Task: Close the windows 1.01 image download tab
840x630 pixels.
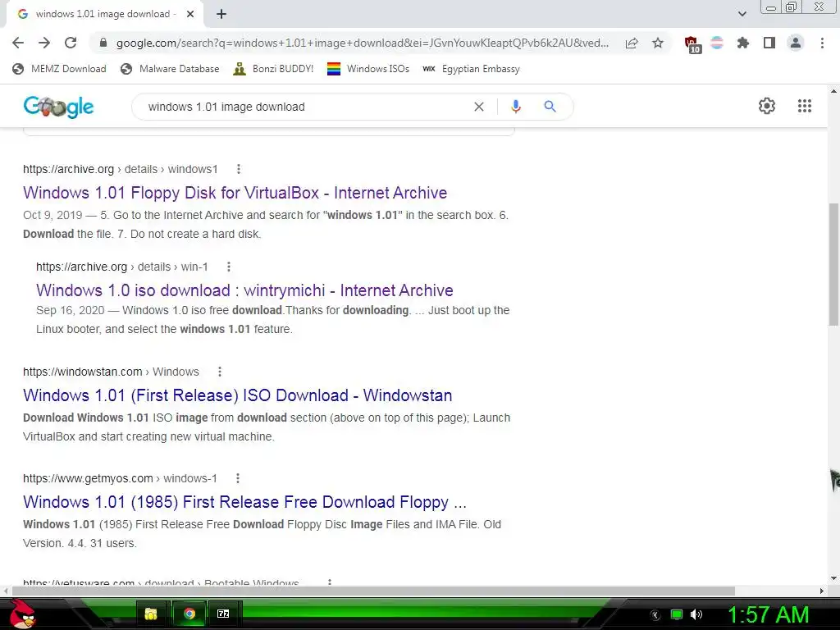Action: pyautogui.click(x=190, y=14)
